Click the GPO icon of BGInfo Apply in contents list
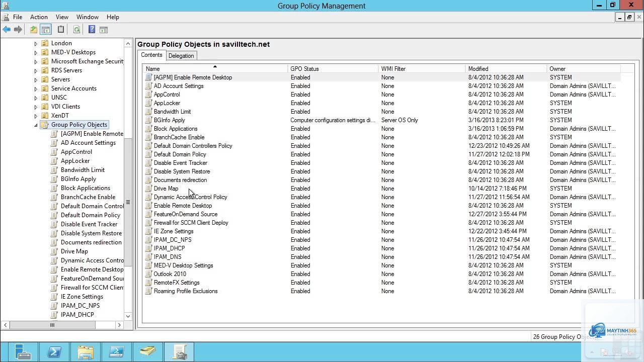644x362 pixels. (x=148, y=120)
